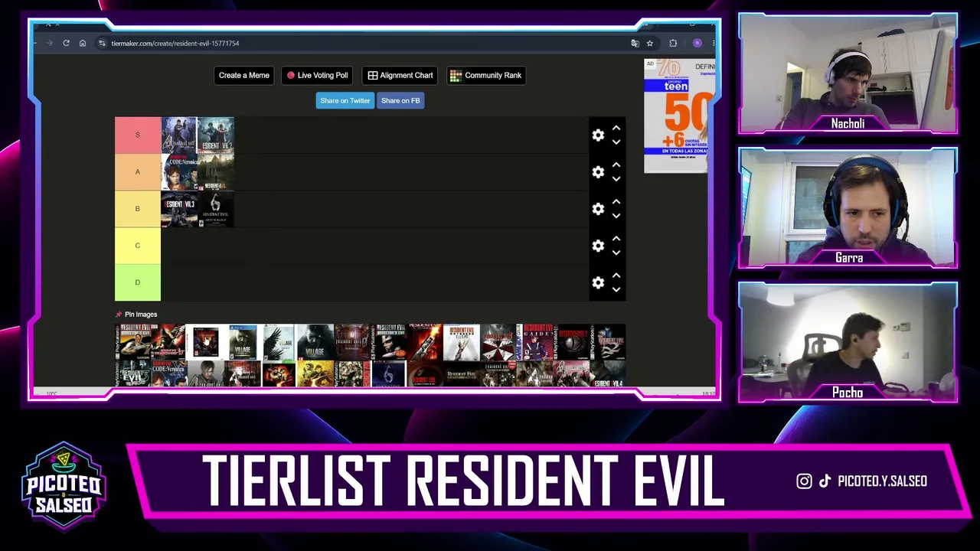Move tier D row down
Viewport: 980px width, 551px height.
pos(616,289)
